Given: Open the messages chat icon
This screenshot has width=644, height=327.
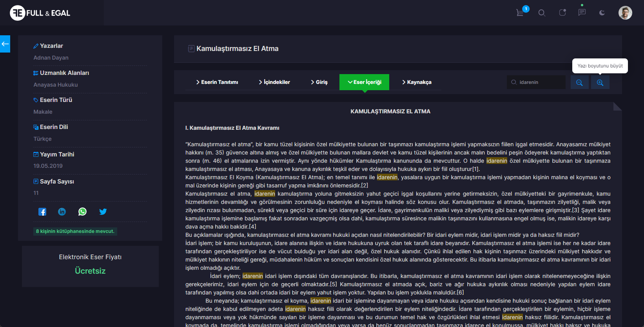Looking at the screenshot, I should [x=582, y=13].
